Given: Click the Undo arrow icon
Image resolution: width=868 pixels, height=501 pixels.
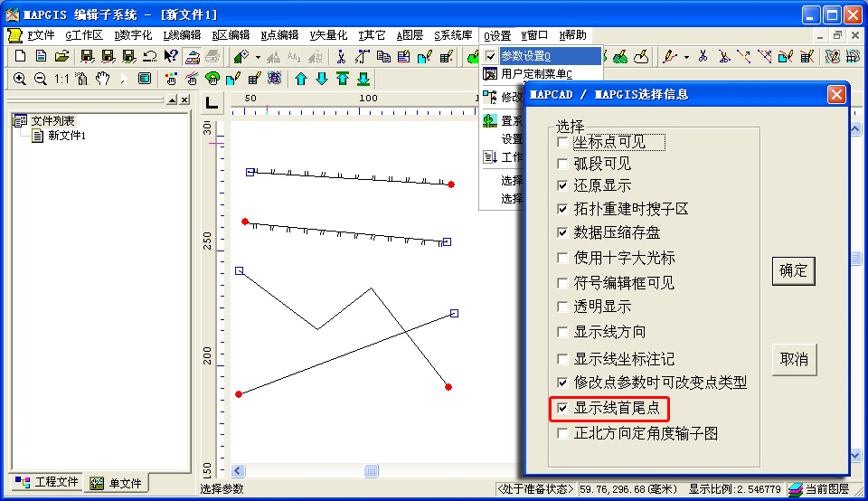Looking at the screenshot, I should point(149,56).
